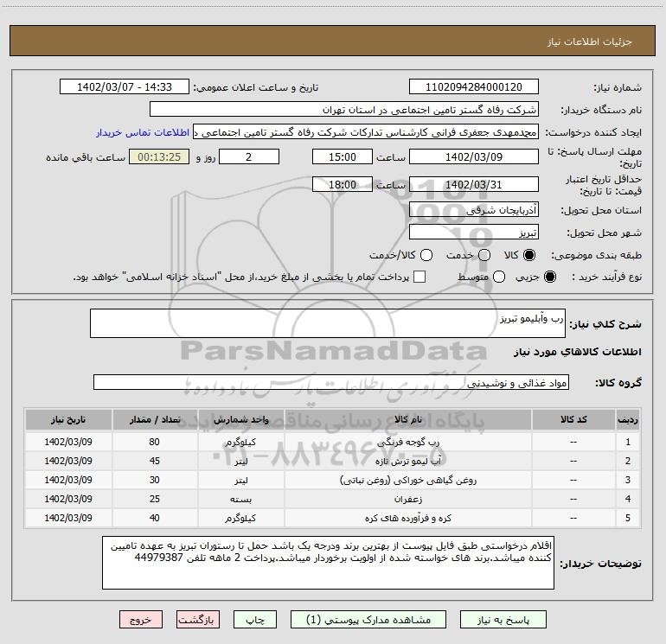Click the response deadline date 1402/03/09 field
666x644 pixels.
(x=474, y=156)
